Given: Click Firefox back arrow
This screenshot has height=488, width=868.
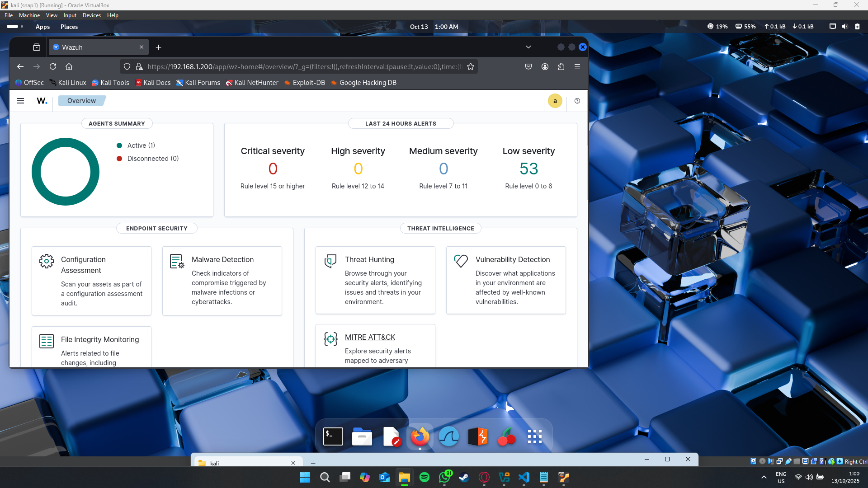Looking at the screenshot, I should tap(20, 66).
